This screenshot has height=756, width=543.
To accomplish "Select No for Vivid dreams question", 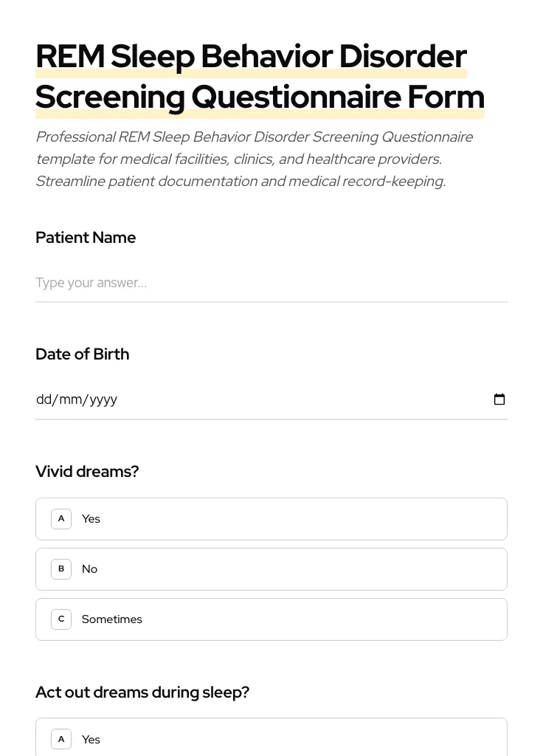I will 89,568.
